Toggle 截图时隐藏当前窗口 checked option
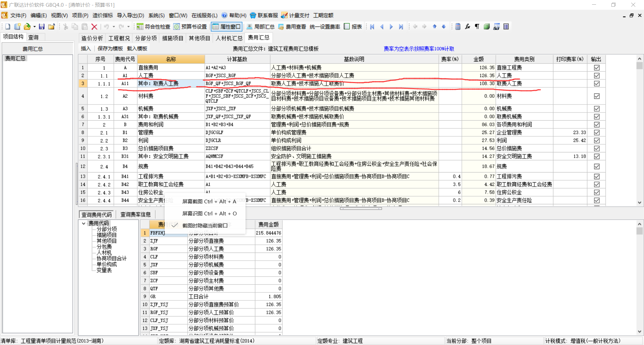 [x=205, y=225]
